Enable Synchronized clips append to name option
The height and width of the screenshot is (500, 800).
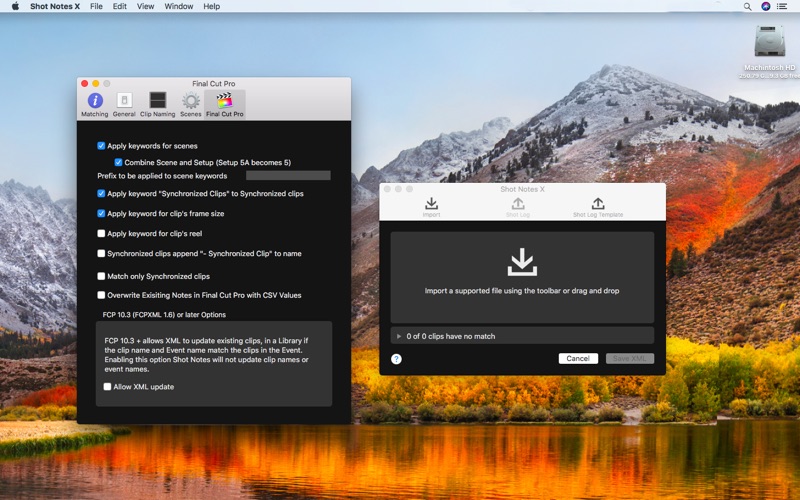point(101,254)
